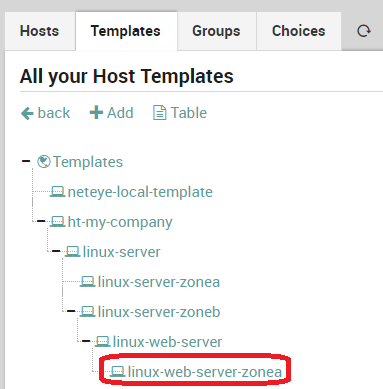This screenshot has height=389, width=383.
Task: Click the linux-web-server-zonea host icon
Action: click(x=117, y=372)
